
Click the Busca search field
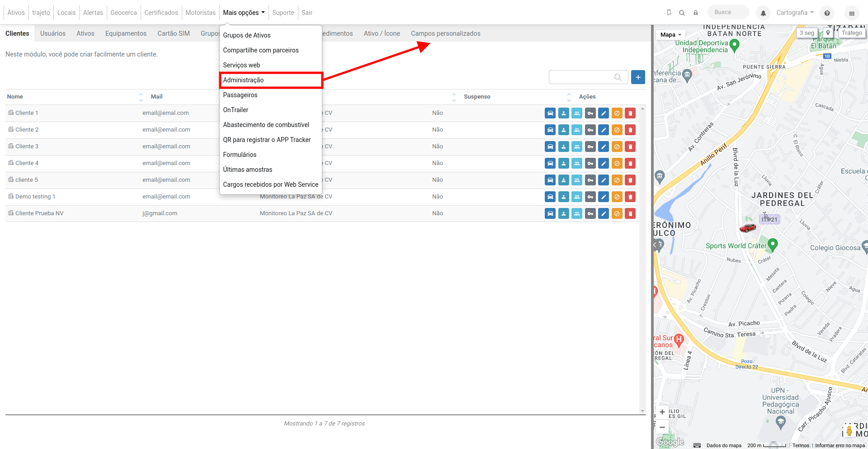pos(728,12)
